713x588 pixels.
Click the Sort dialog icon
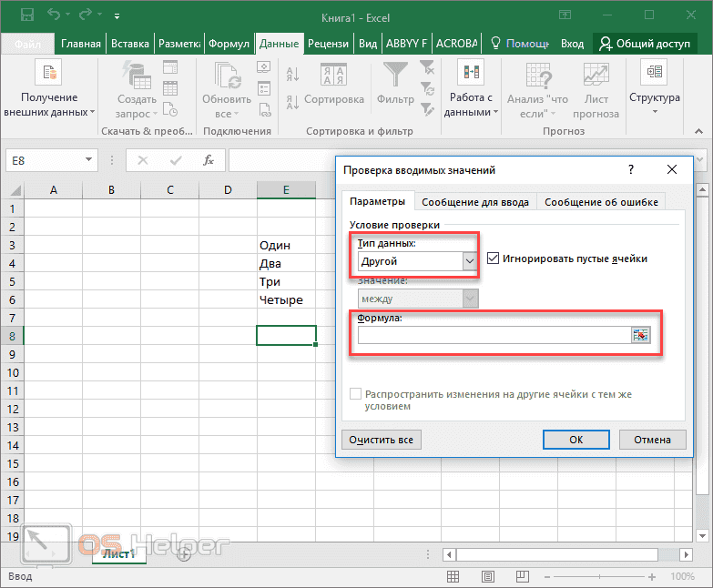pyautogui.click(x=333, y=75)
